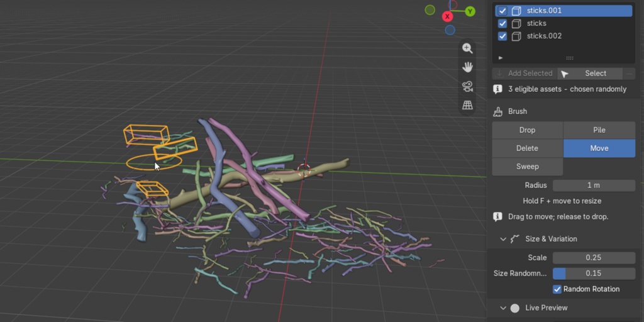Click the list resize grip dots

pos(570,58)
